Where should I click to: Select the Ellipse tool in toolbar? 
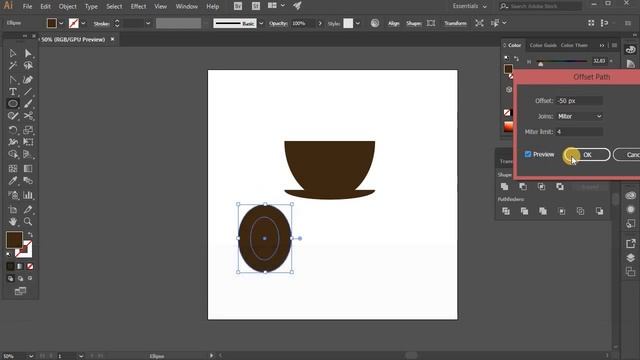tap(13, 104)
